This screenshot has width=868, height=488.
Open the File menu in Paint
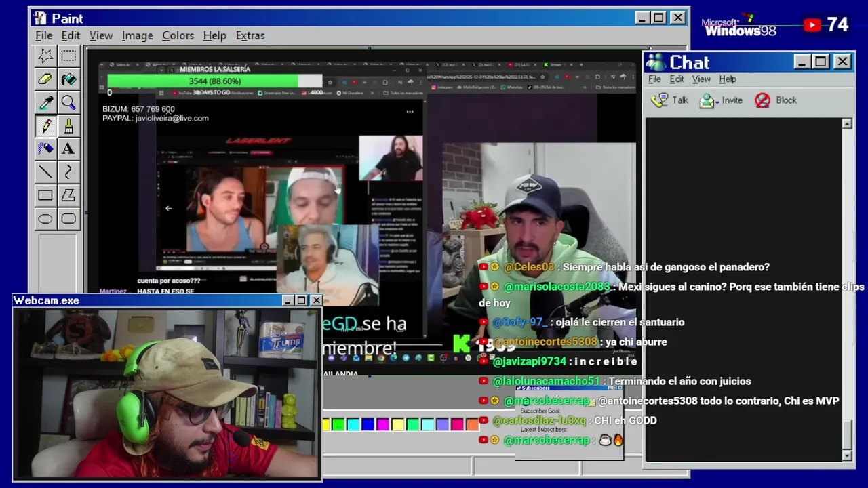pos(44,35)
